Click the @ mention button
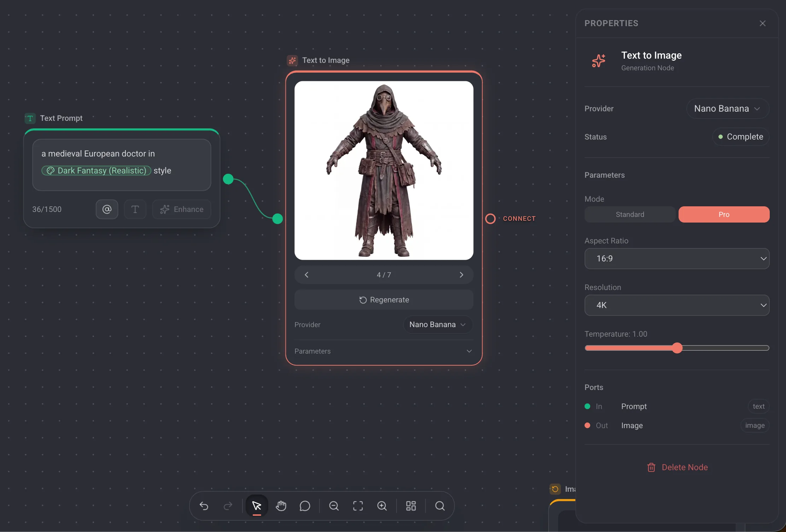The image size is (786, 532). (107, 209)
